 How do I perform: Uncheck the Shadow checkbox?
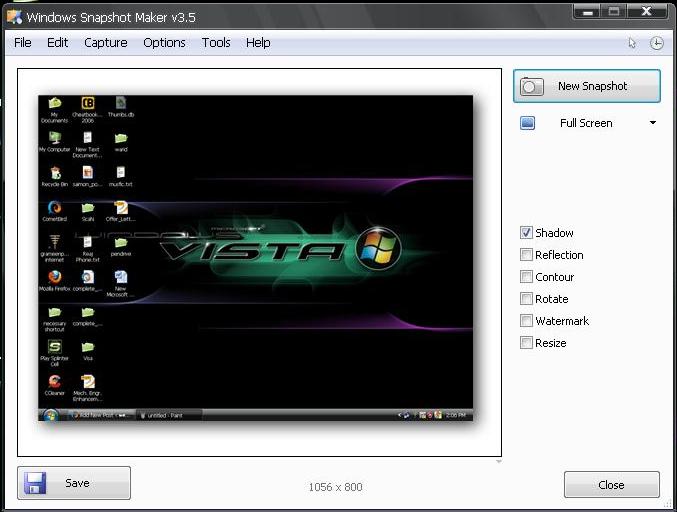[x=526, y=233]
